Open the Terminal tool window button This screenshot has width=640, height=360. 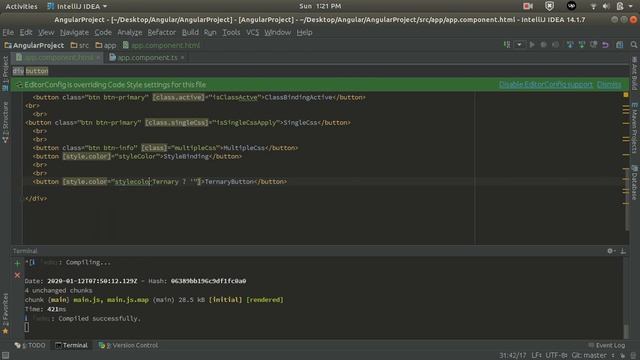click(x=71, y=345)
